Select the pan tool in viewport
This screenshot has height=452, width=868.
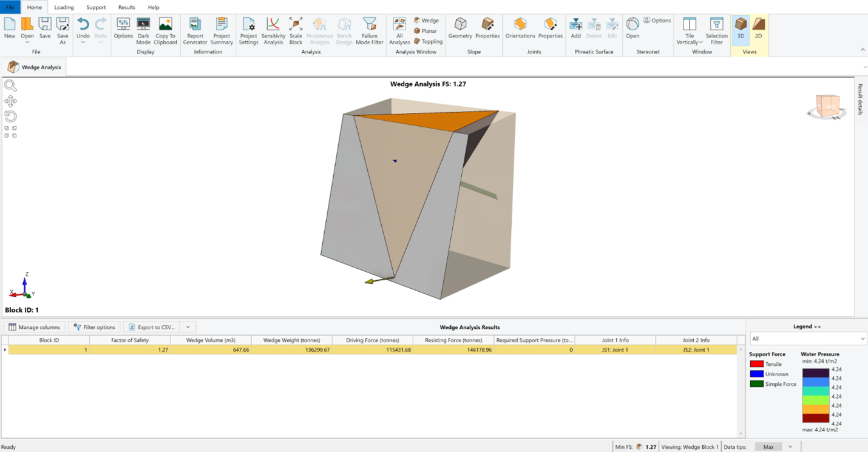coord(10,101)
